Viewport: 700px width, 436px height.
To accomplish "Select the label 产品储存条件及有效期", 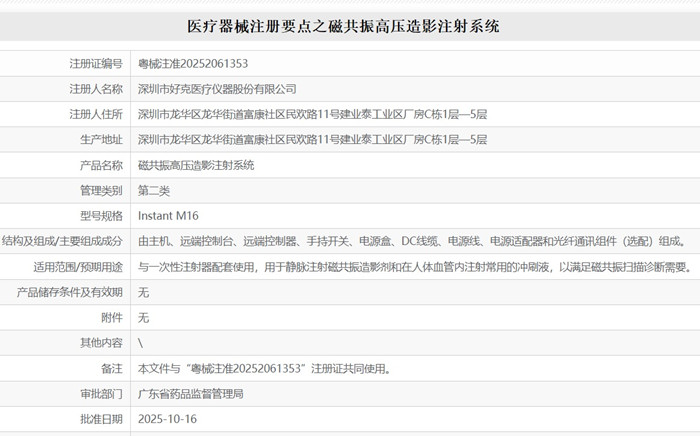I will click(70, 293).
